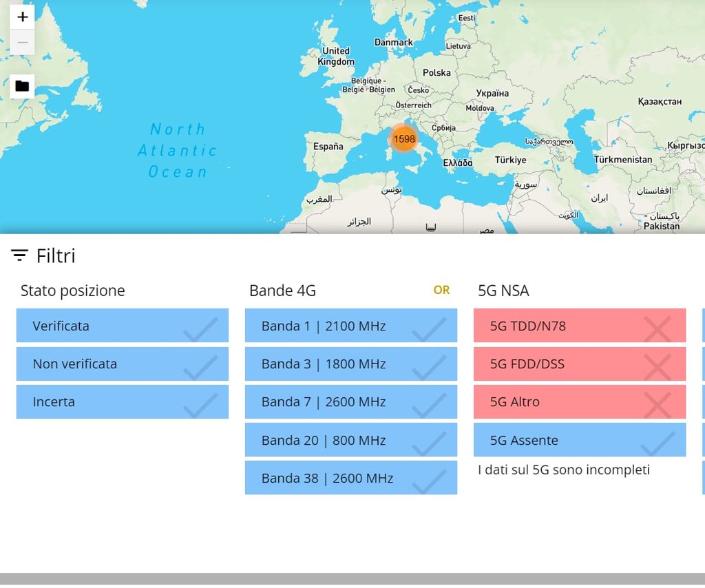
Task: Toggle Banda 3 | 1800 MHz filter
Action: click(350, 364)
